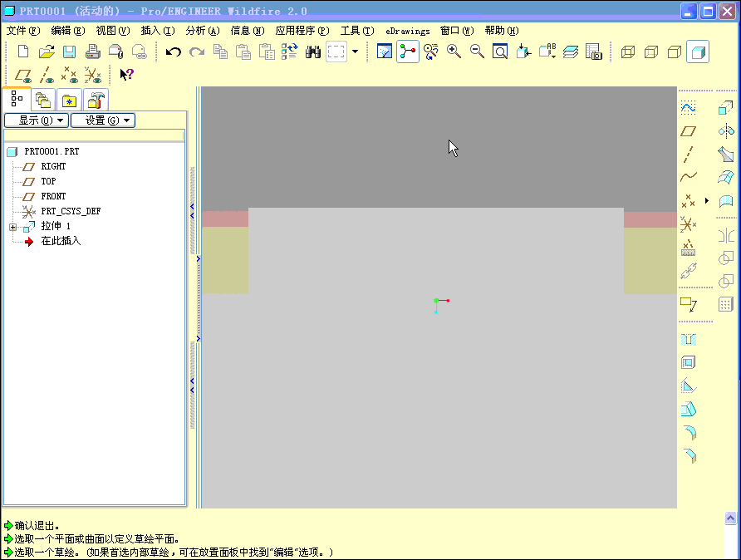Save the part with the disk icon
741x560 pixels.
(x=70, y=52)
